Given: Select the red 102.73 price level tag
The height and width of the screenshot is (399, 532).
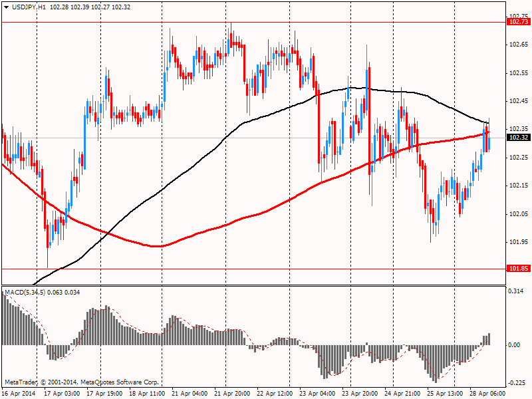Looking at the screenshot, I should point(518,22).
